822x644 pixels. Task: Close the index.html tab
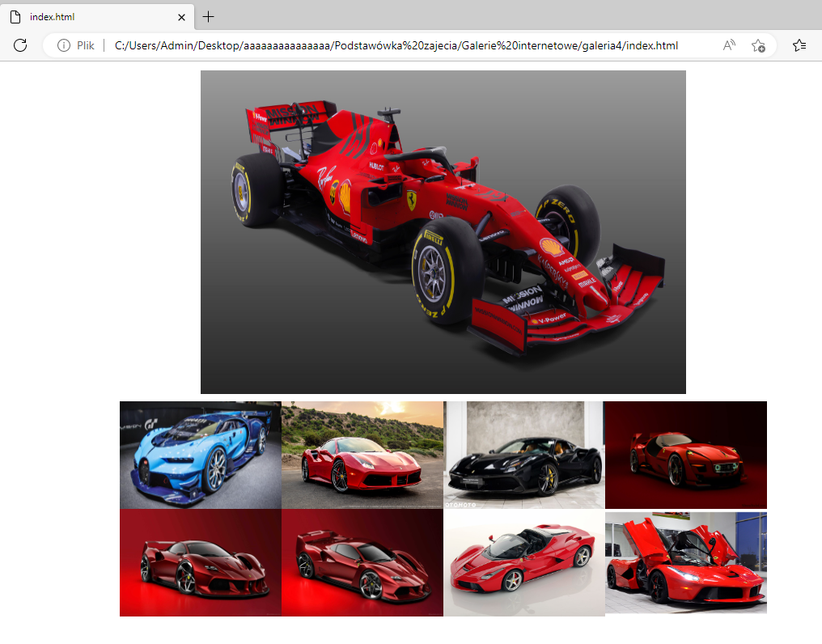pyautogui.click(x=181, y=17)
